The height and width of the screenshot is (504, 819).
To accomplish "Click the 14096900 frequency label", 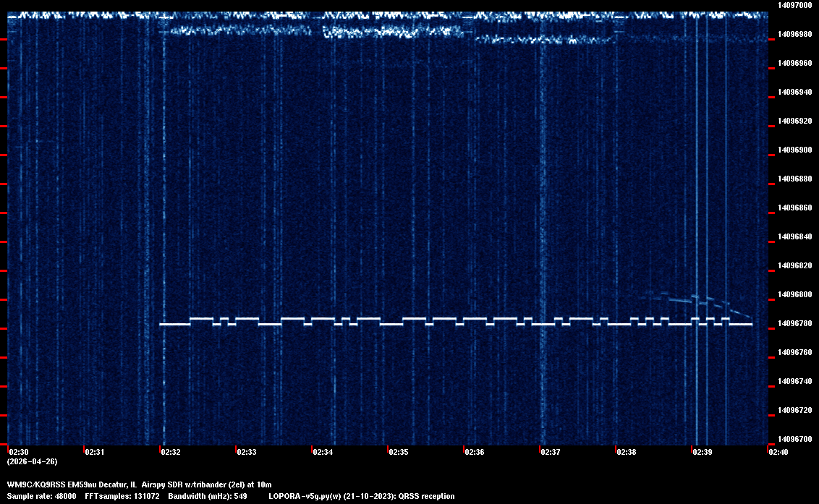I will pyautogui.click(x=794, y=150).
